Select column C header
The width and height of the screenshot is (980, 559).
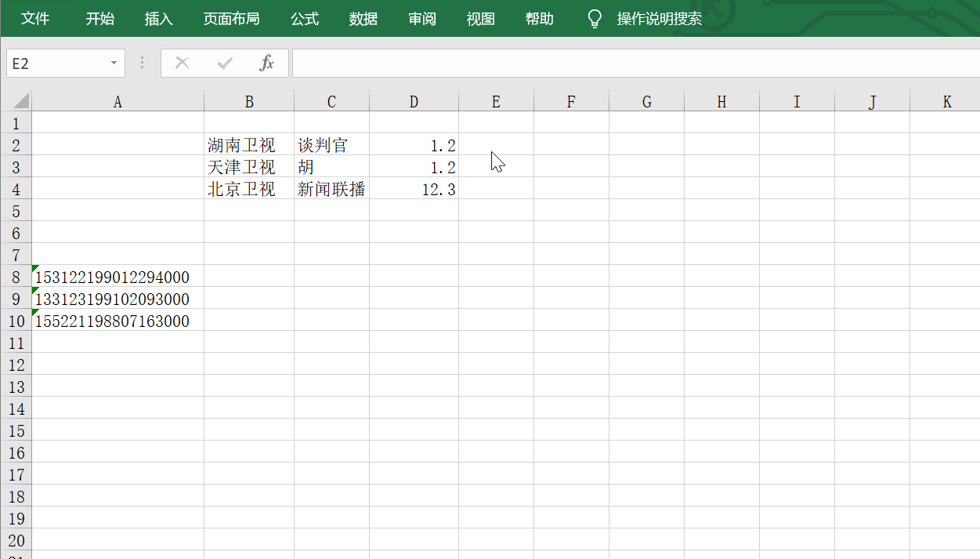(x=331, y=102)
